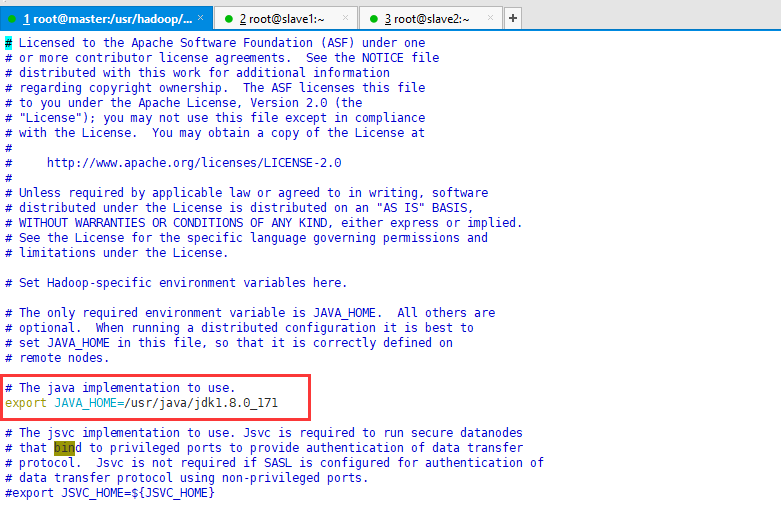Click the 'set JAVA_HOME in this file' line

(229, 343)
